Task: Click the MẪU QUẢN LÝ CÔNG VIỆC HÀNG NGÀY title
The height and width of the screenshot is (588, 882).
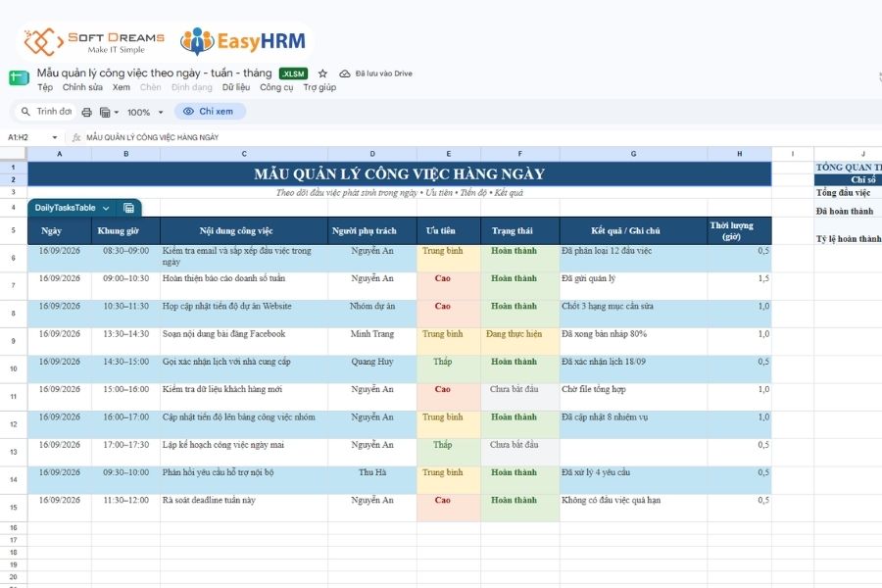Action: [x=400, y=173]
